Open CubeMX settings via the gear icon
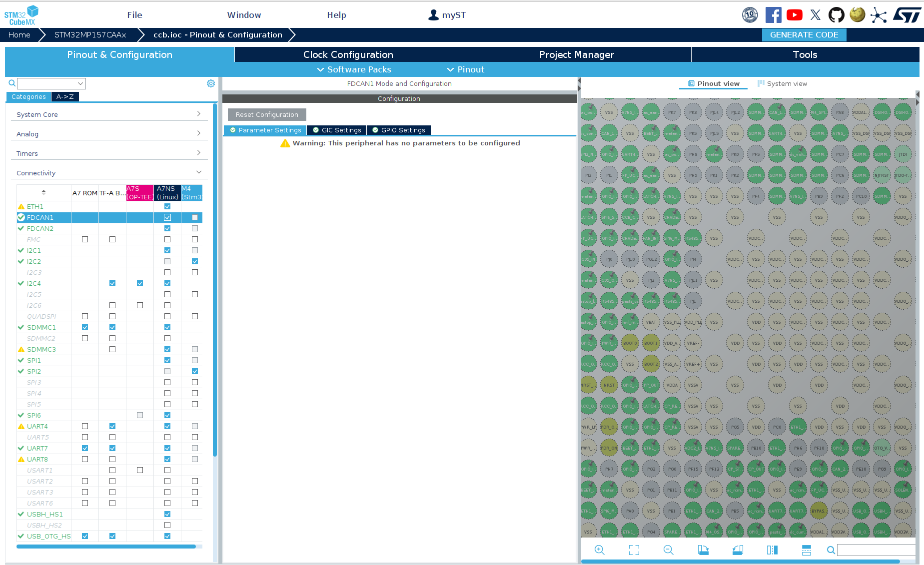The width and height of the screenshot is (924, 565). (210, 83)
